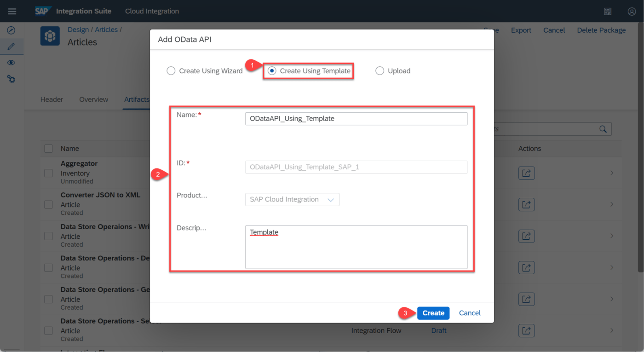Open the SAP Cloud Integration product dropdown
The height and width of the screenshot is (352, 644).
pos(292,200)
